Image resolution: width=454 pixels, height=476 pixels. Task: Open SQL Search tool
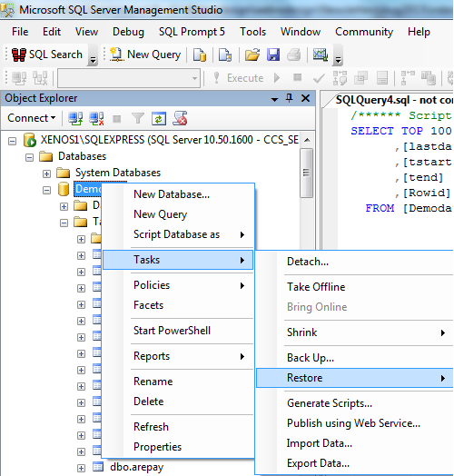point(47,55)
